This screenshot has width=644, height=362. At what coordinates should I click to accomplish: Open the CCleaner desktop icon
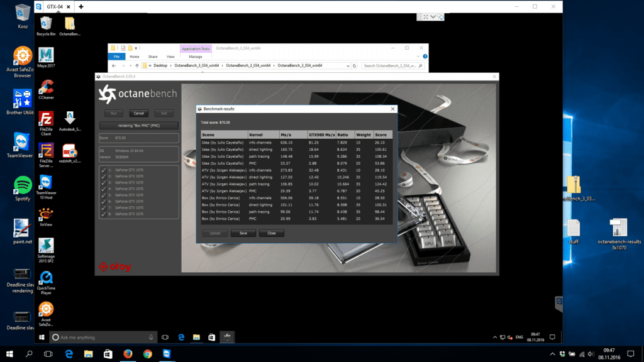pyautogui.click(x=46, y=89)
